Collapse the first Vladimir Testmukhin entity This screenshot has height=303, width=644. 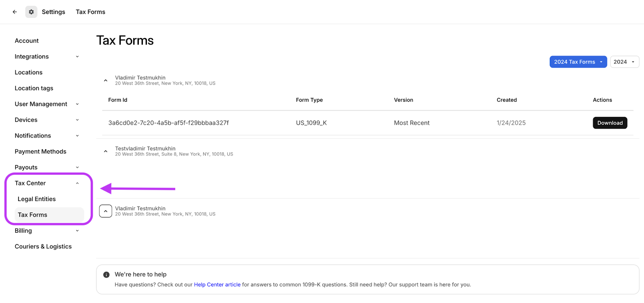tap(105, 80)
